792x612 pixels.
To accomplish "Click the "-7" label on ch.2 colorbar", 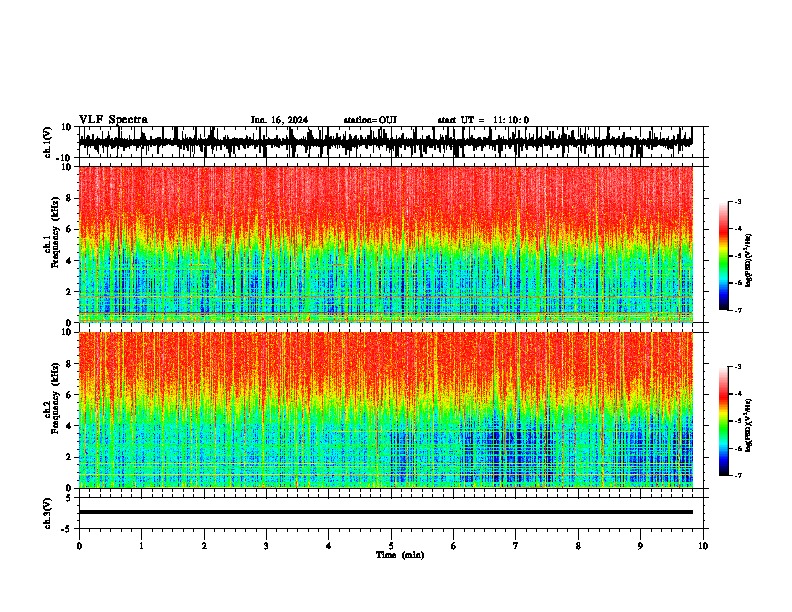I will pos(737,476).
